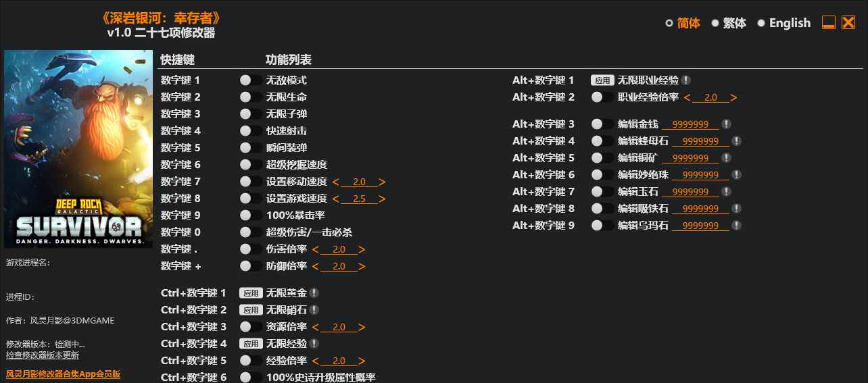Click info icon beside 无限职业经验
868x383 pixels.
click(x=686, y=80)
